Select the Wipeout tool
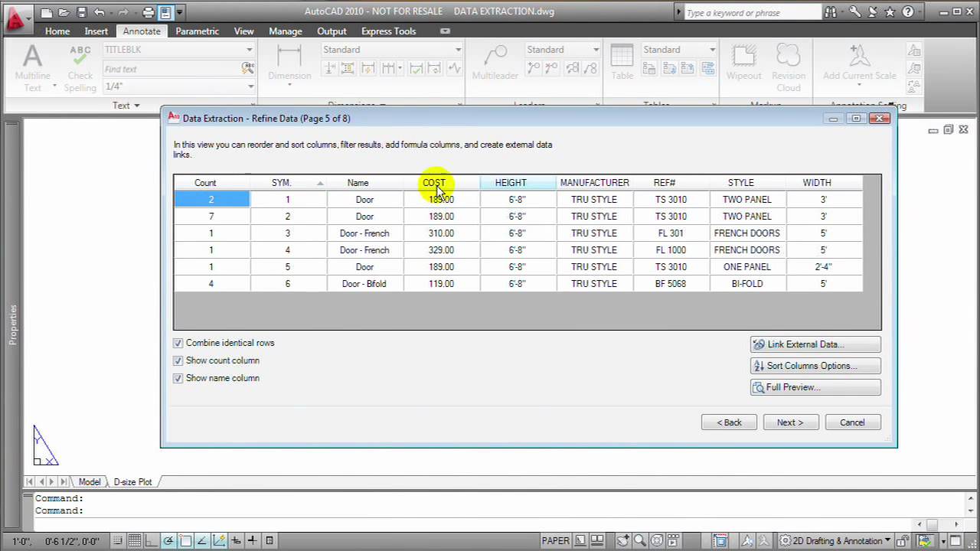This screenshot has width=980, height=551. pos(743,63)
